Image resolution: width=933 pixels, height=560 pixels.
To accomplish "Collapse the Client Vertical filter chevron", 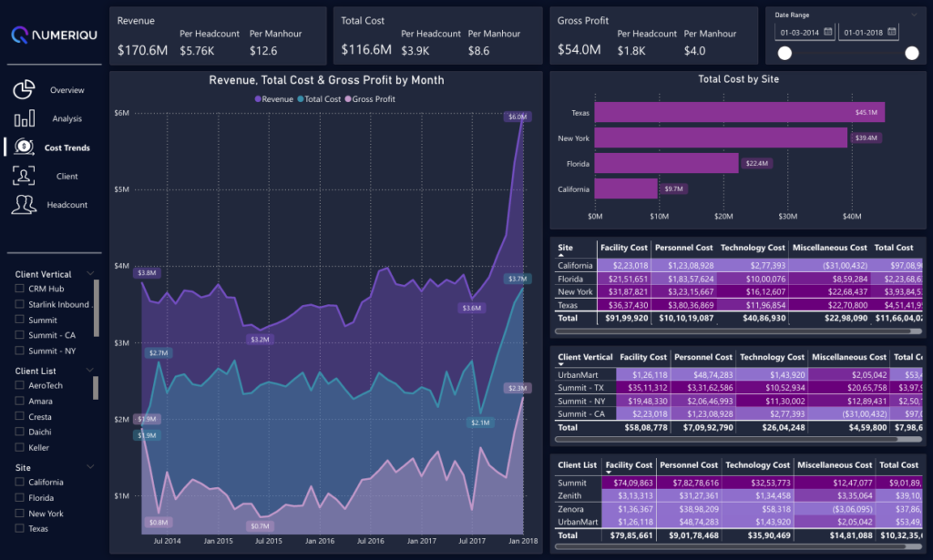I will pyautogui.click(x=90, y=274).
